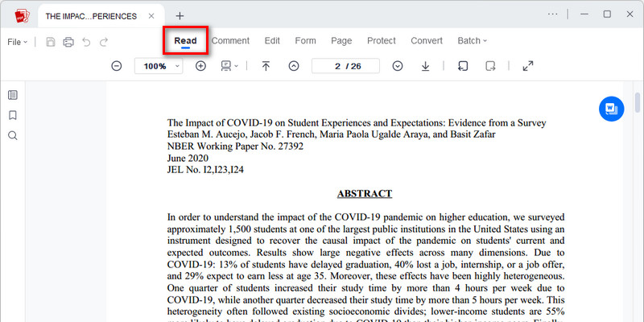Click the Redo arrow icon

(105, 42)
